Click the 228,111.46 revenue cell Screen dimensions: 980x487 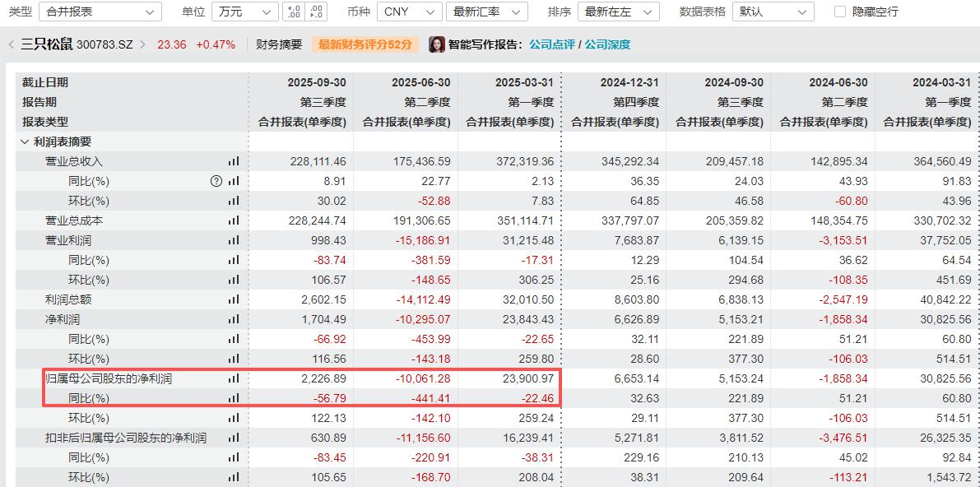tap(318, 161)
